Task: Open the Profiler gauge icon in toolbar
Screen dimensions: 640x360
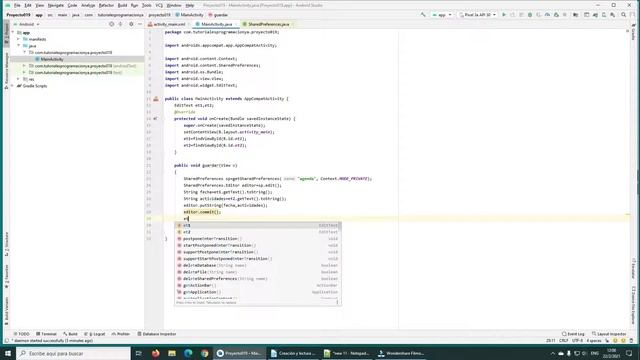Action: point(547,15)
